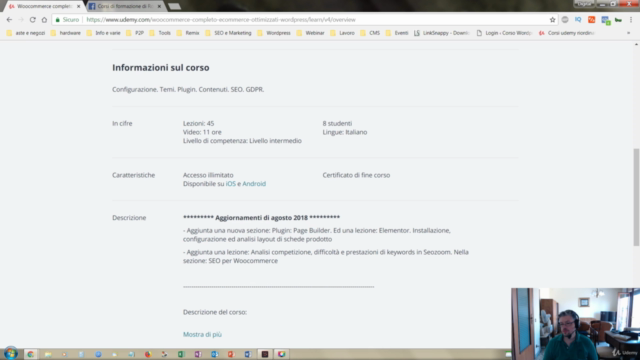The image size is (640, 360).
Task: Click 'Certificato di fine corso' text
Action: (x=356, y=175)
